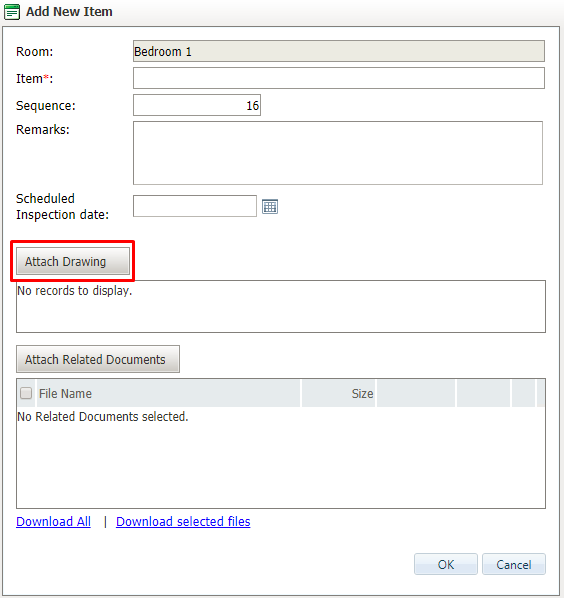Click the 'Add New Item' dialog title
This screenshot has width=564, height=598.
coord(69,11)
